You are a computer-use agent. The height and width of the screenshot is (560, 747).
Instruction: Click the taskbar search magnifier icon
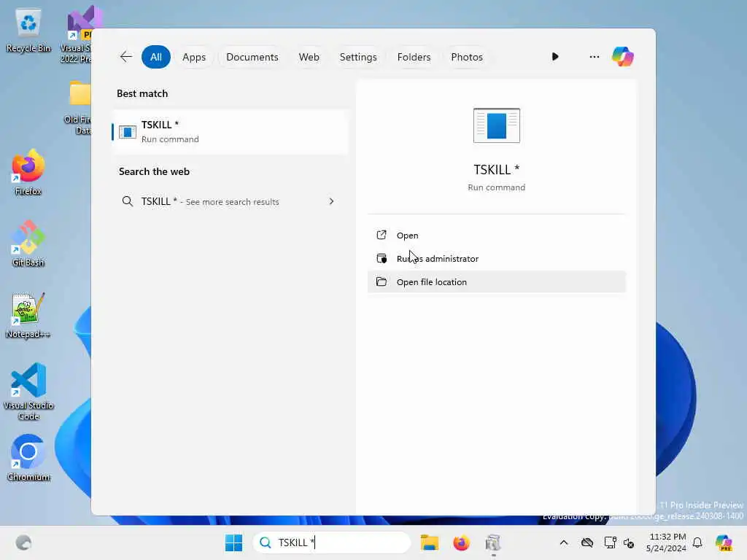[x=266, y=542]
